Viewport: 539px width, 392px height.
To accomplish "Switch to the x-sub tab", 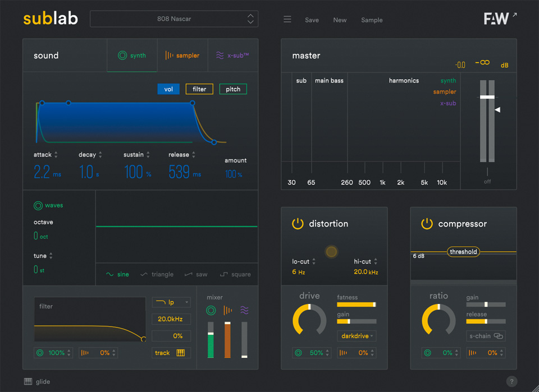I will [232, 56].
